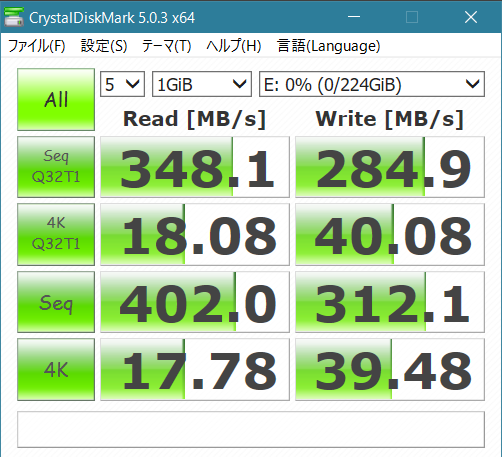This screenshot has width=502, height=457.
Task: Minimize the CrystalDiskMark window
Action: click(354, 17)
